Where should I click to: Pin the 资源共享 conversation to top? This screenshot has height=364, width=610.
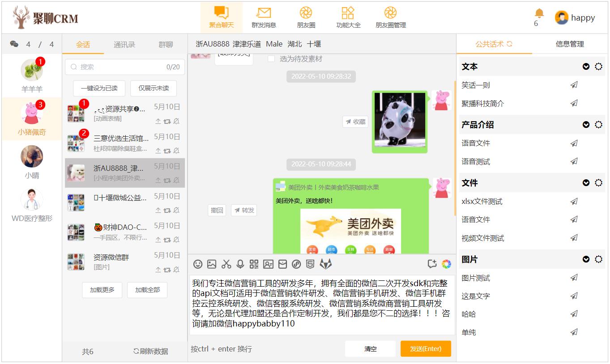click(x=158, y=121)
